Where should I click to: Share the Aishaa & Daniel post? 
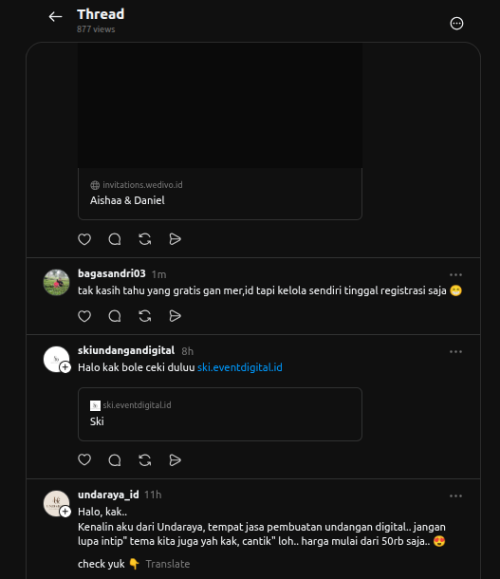click(175, 239)
